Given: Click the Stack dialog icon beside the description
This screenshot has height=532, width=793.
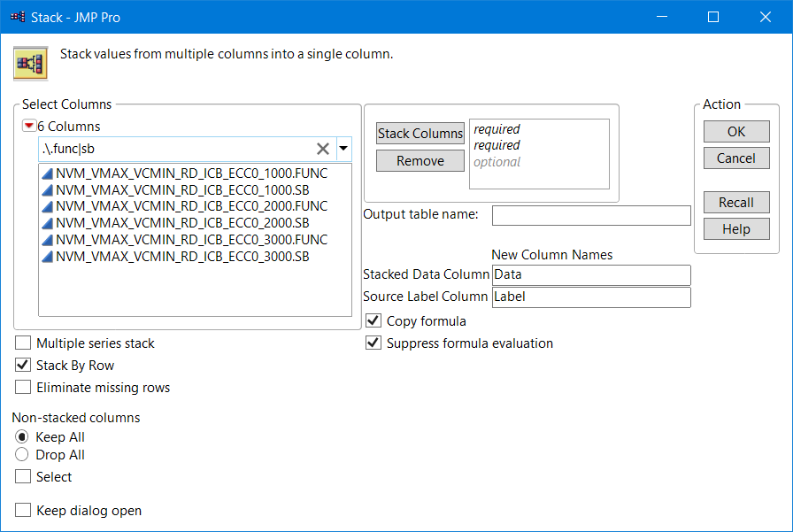Looking at the screenshot, I should [30, 63].
